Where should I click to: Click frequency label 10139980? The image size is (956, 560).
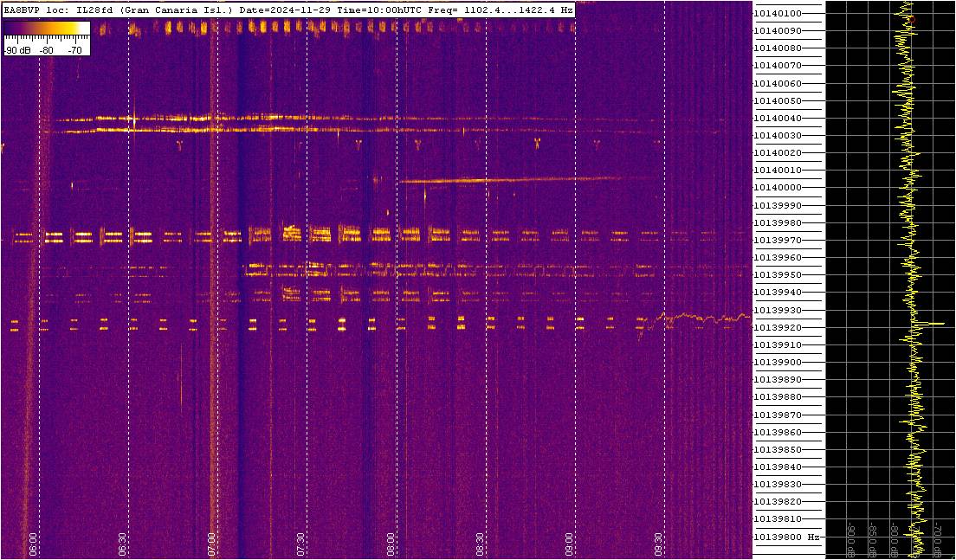[x=777, y=223]
